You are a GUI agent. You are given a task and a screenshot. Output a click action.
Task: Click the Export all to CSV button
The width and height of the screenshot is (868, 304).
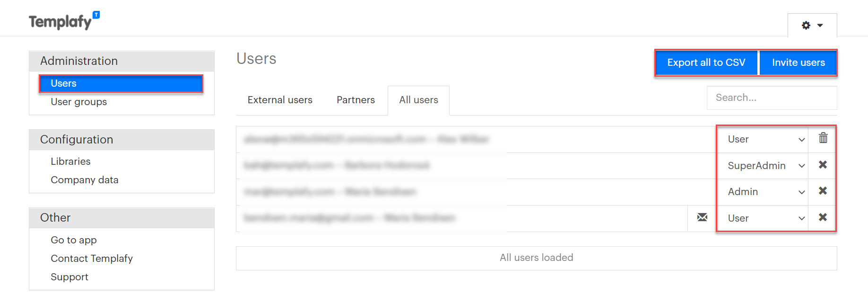[706, 62]
